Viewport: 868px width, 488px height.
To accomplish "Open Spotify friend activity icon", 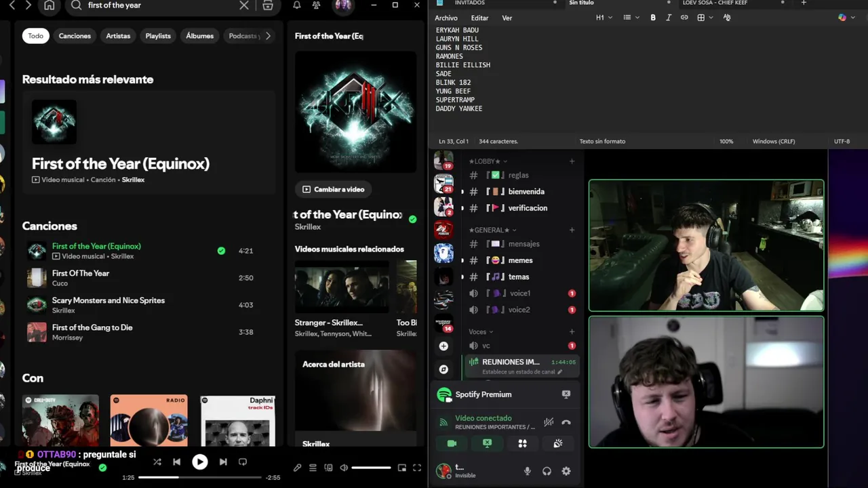I will (x=316, y=5).
